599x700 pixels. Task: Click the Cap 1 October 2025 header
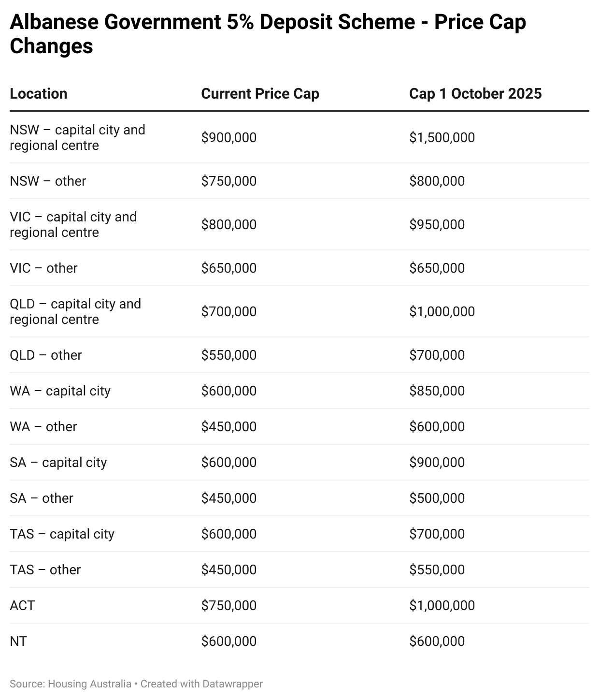[x=475, y=94]
